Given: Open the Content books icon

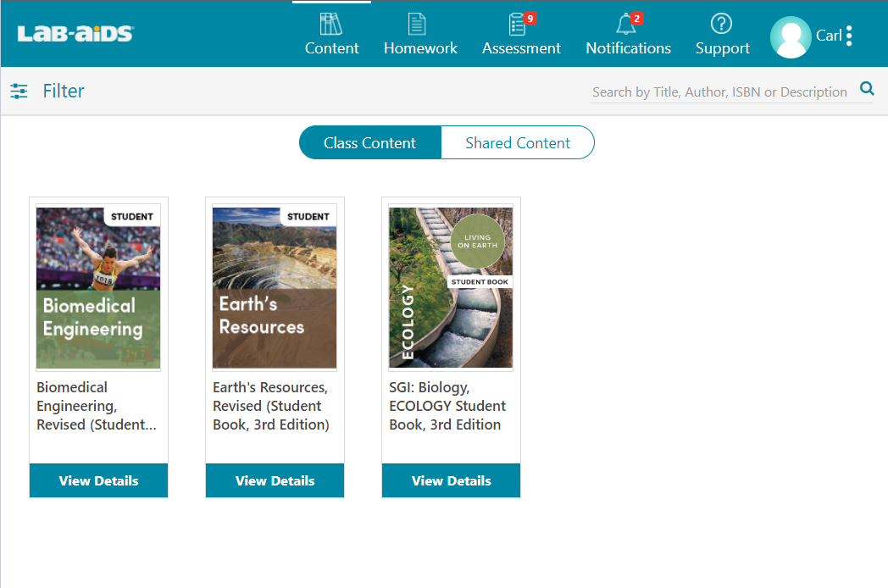Looking at the screenshot, I should click(x=331, y=24).
